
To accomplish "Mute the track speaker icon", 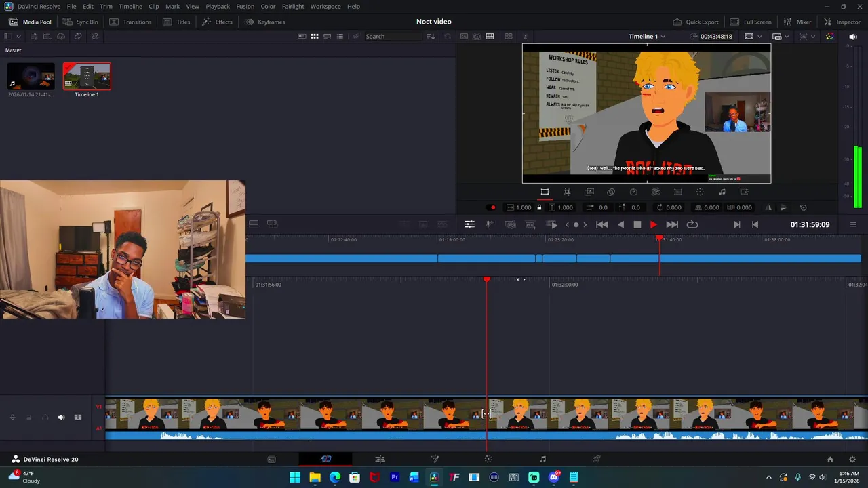I will click(x=61, y=418).
